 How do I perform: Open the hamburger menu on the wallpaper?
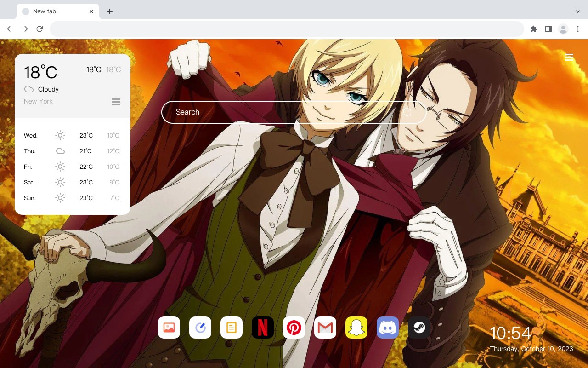[569, 57]
